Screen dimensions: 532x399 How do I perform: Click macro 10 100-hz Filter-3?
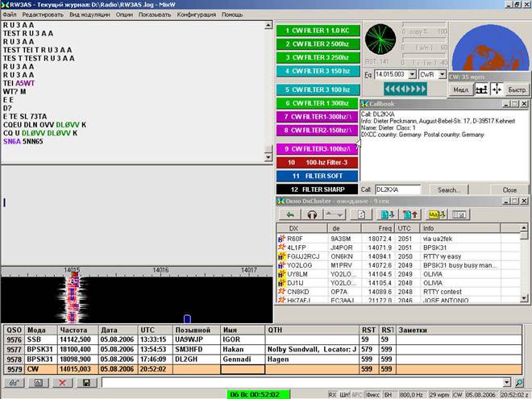click(x=318, y=163)
